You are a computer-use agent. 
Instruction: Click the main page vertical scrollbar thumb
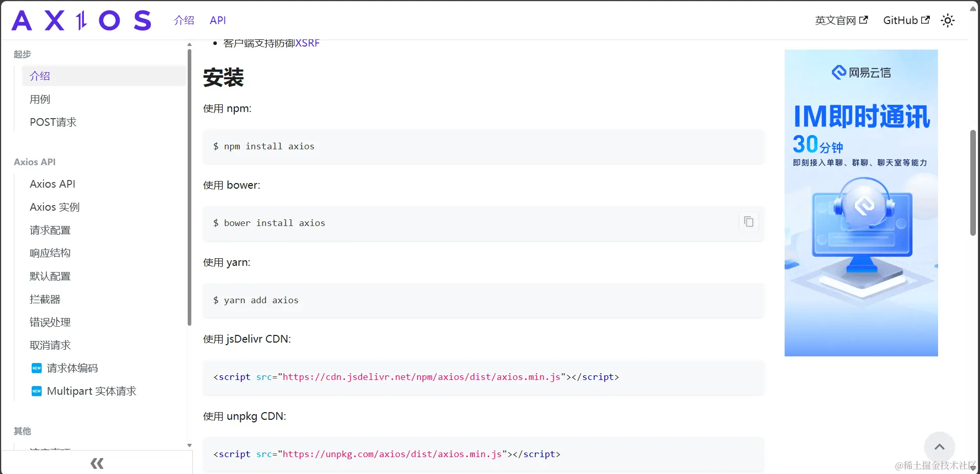point(973,183)
